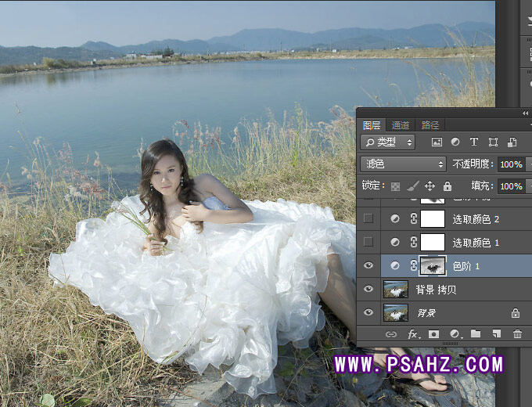Select the 选取颜色 1 layer name

(476, 243)
